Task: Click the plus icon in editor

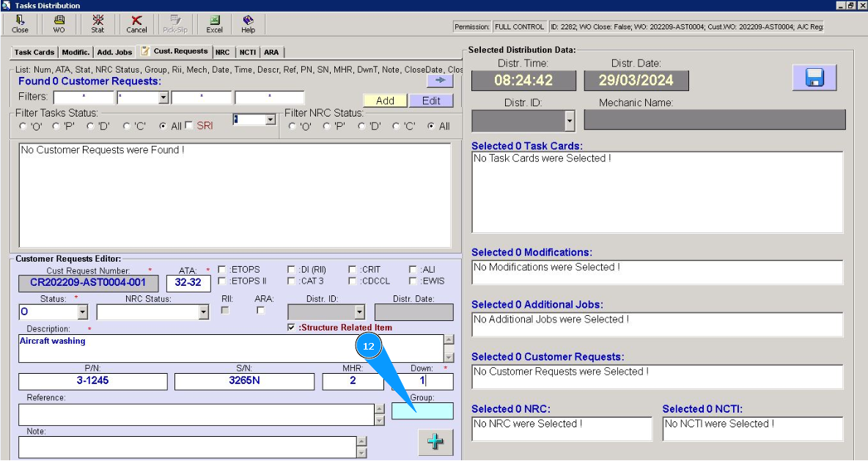Action: (435, 442)
